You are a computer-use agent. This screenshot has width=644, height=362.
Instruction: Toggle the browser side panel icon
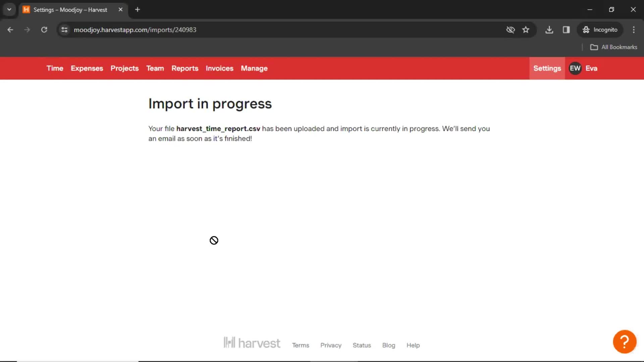pos(566,30)
